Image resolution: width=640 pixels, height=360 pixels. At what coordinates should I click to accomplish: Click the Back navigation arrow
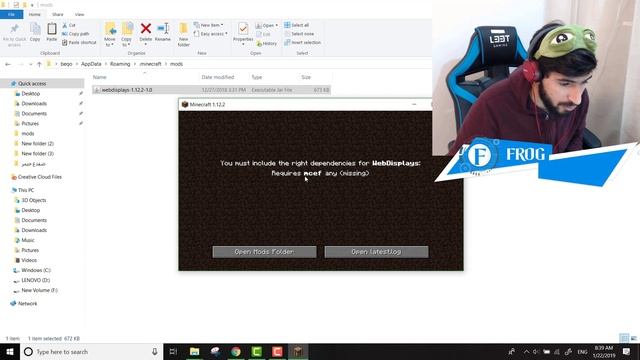[x=8, y=64]
